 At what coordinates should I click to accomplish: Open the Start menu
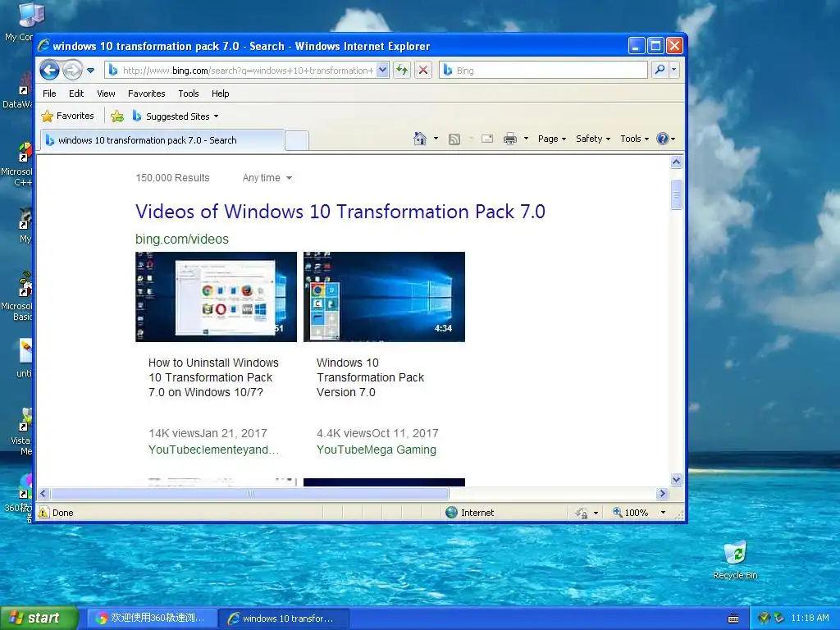click(39, 619)
